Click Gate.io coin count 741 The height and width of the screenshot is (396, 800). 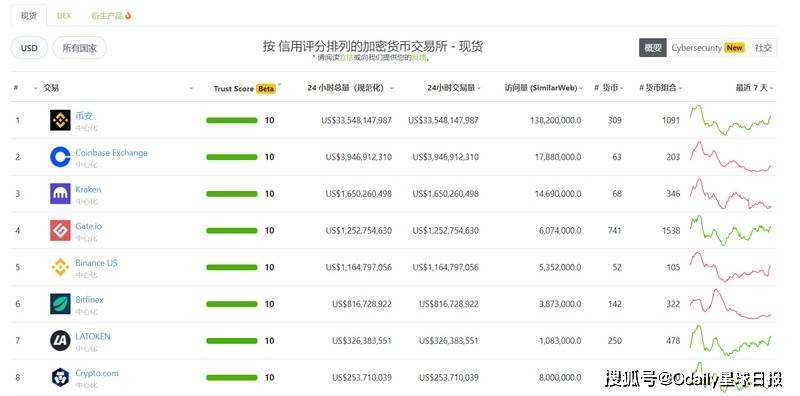coord(615,231)
